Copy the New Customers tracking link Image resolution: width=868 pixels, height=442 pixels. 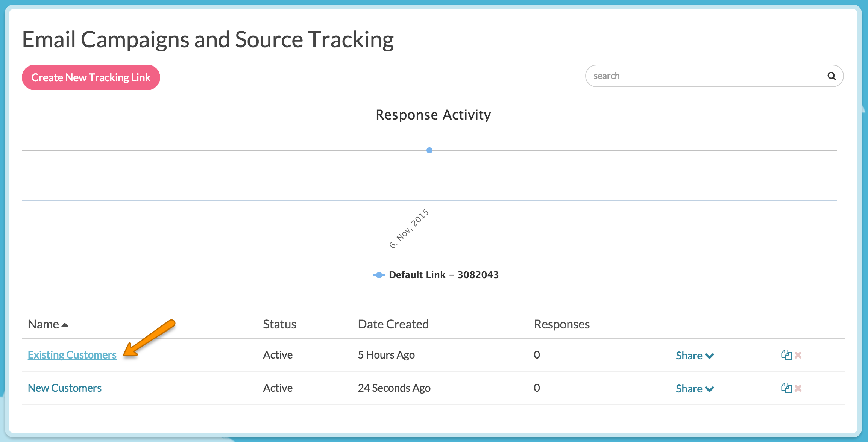click(x=786, y=388)
